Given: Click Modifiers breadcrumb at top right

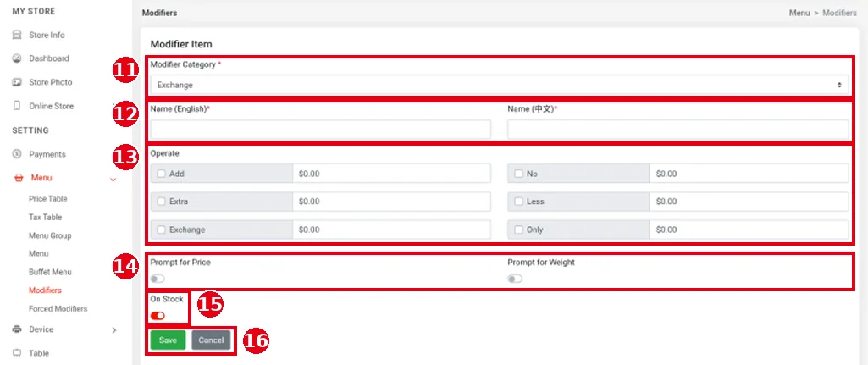Looking at the screenshot, I should [x=839, y=13].
